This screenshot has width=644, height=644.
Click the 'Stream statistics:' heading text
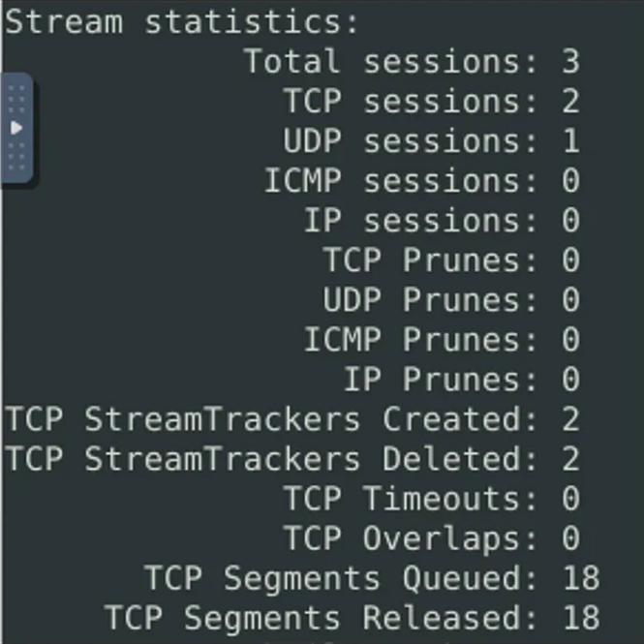click(182, 21)
